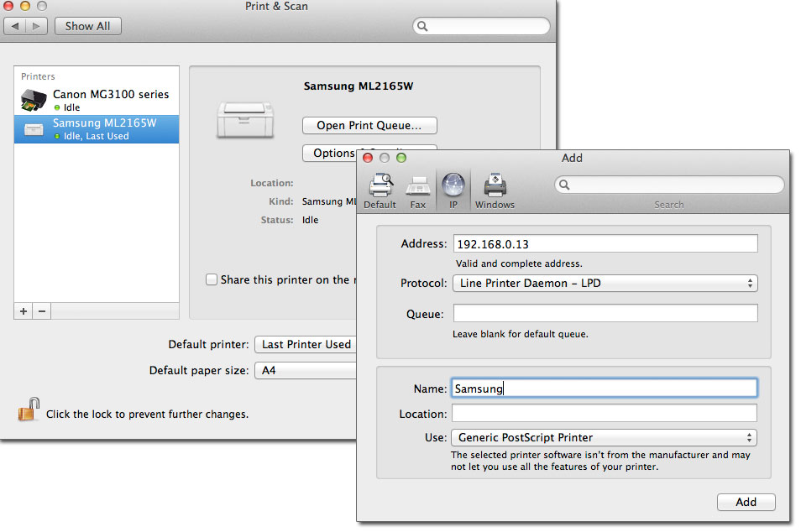801x532 pixels.
Task: Open the Use dropdown (Generic PostScript Printer)
Action: [x=605, y=437]
